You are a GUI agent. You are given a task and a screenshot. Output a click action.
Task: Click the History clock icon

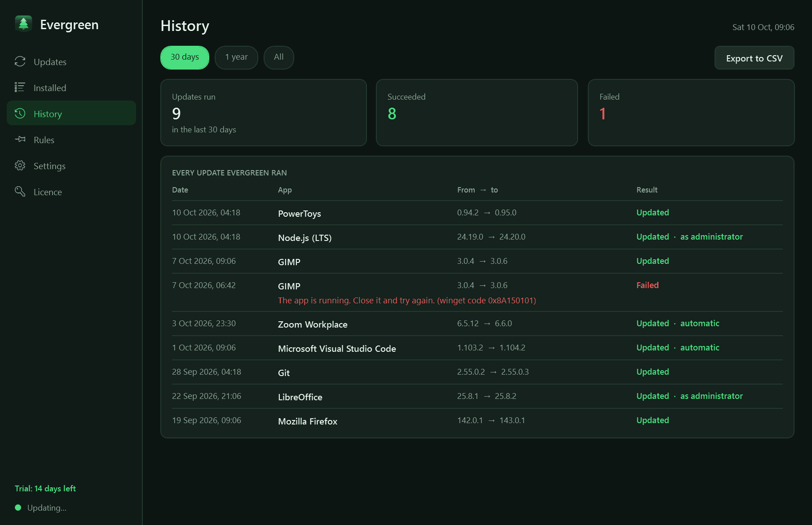pos(20,114)
